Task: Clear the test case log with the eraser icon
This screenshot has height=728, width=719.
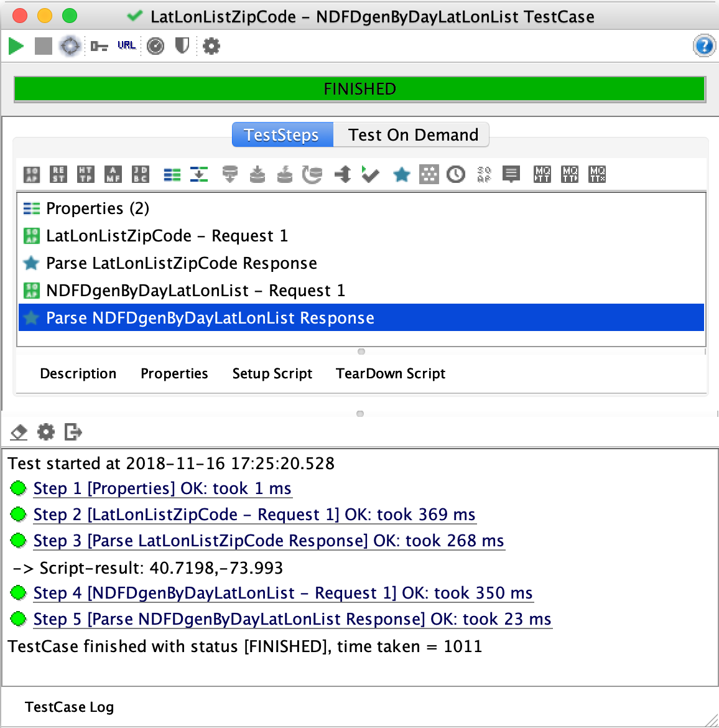Action: 19,432
